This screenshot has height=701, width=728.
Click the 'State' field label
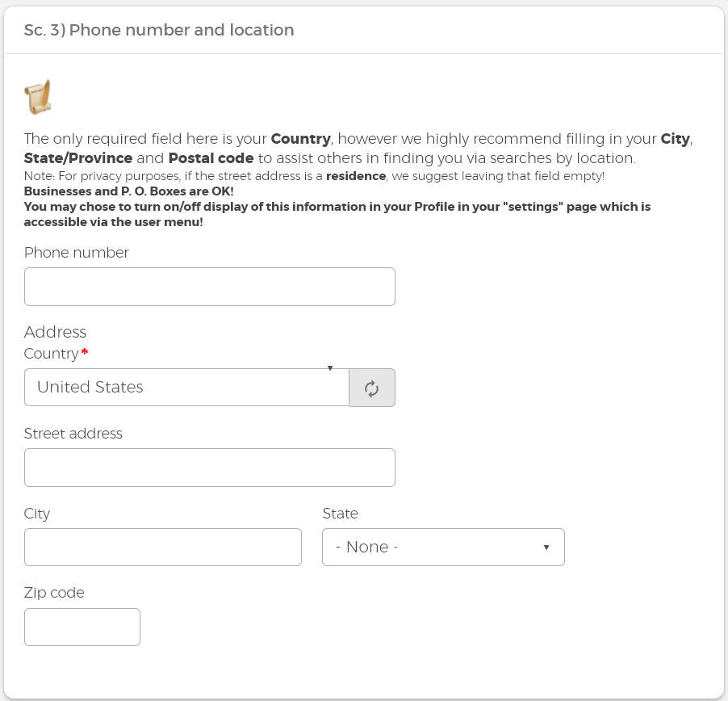pos(340,514)
